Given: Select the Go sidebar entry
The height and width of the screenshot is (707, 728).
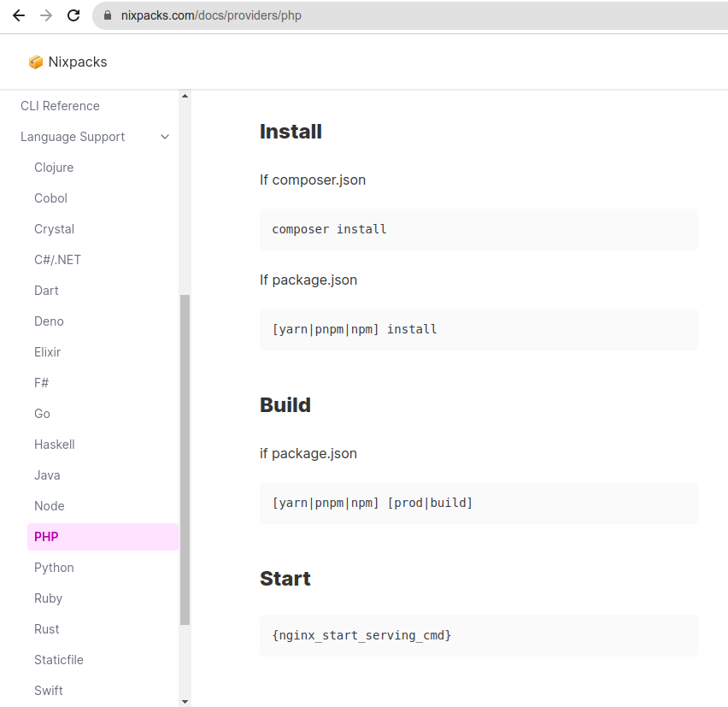Looking at the screenshot, I should coord(42,413).
